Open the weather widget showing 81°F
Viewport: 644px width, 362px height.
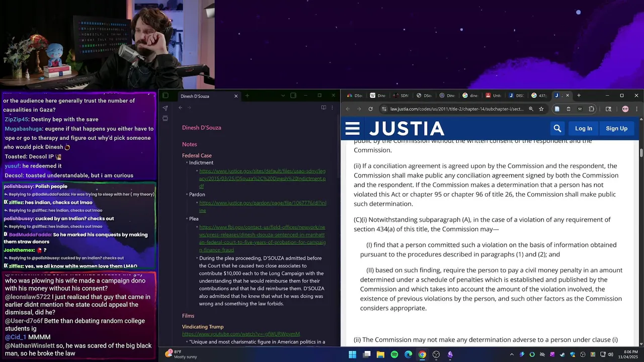click(181, 354)
